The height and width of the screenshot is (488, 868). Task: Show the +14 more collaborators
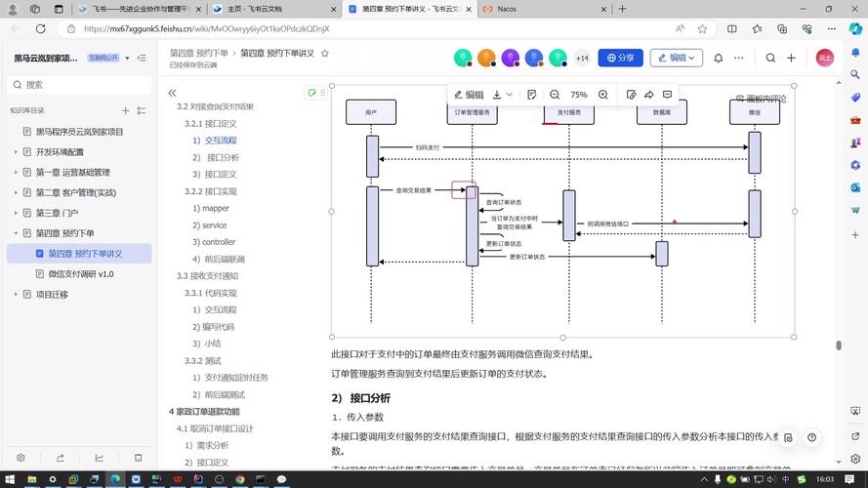(x=582, y=58)
